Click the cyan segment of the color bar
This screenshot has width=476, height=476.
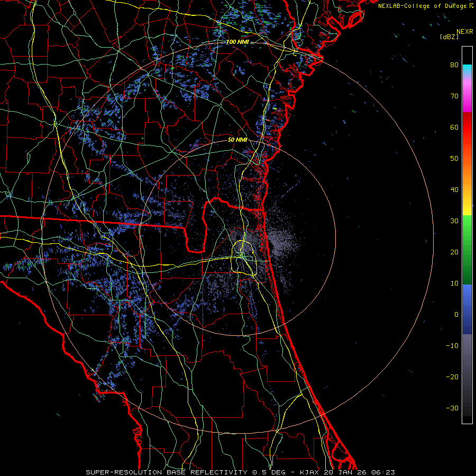(x=467, y=70)
